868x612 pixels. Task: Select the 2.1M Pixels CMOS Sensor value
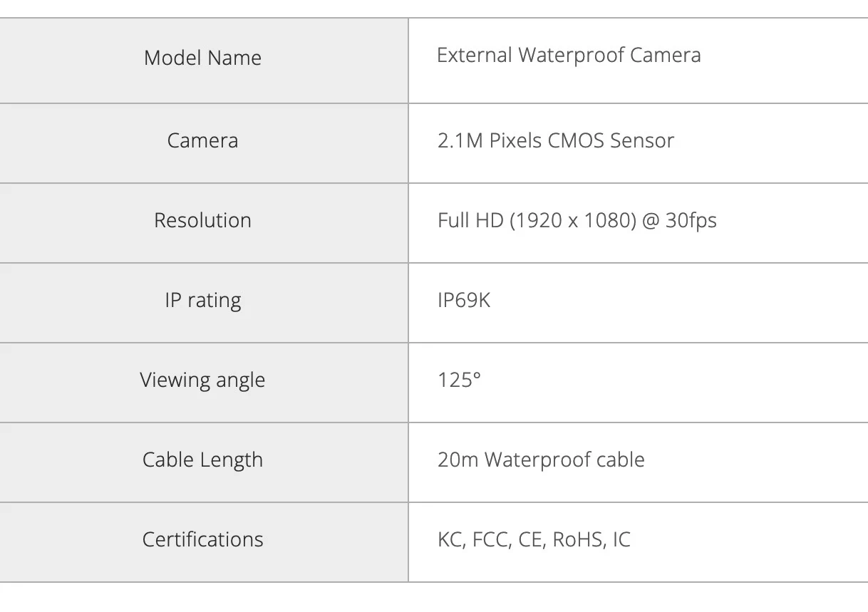click(x=556, y=140)
